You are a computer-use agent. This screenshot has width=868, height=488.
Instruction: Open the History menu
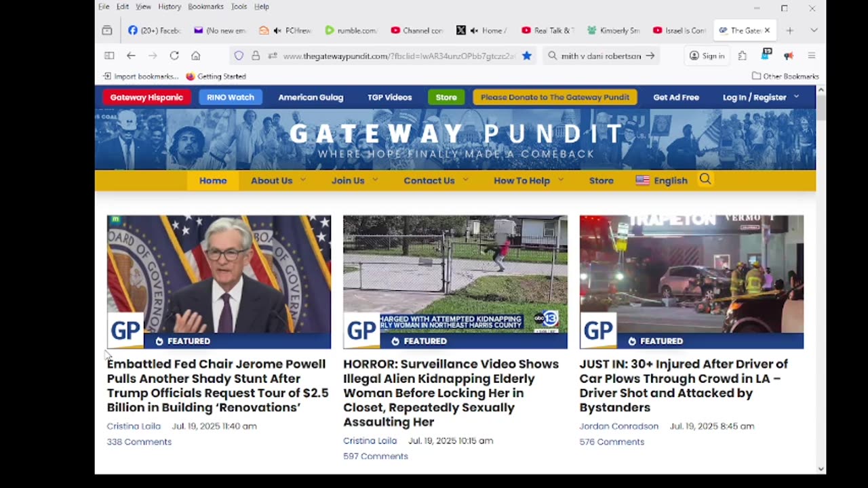tap(170, 7)
